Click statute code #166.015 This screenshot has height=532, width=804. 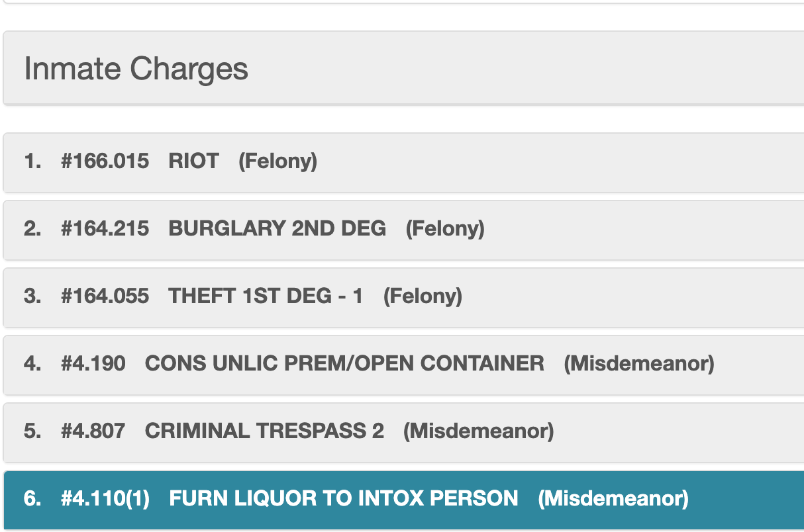pos(105,161)
